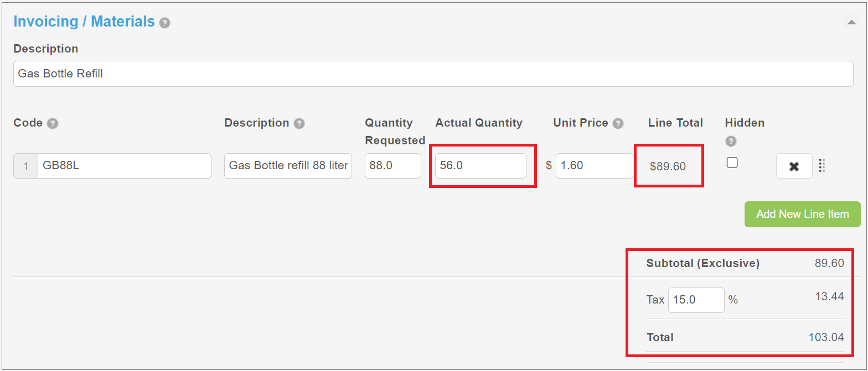This screenshot has height=371, width=868.
Task: Click the Quantity Requested field showing 88.0
Action: pyautogui.click(x=393, y=166)
